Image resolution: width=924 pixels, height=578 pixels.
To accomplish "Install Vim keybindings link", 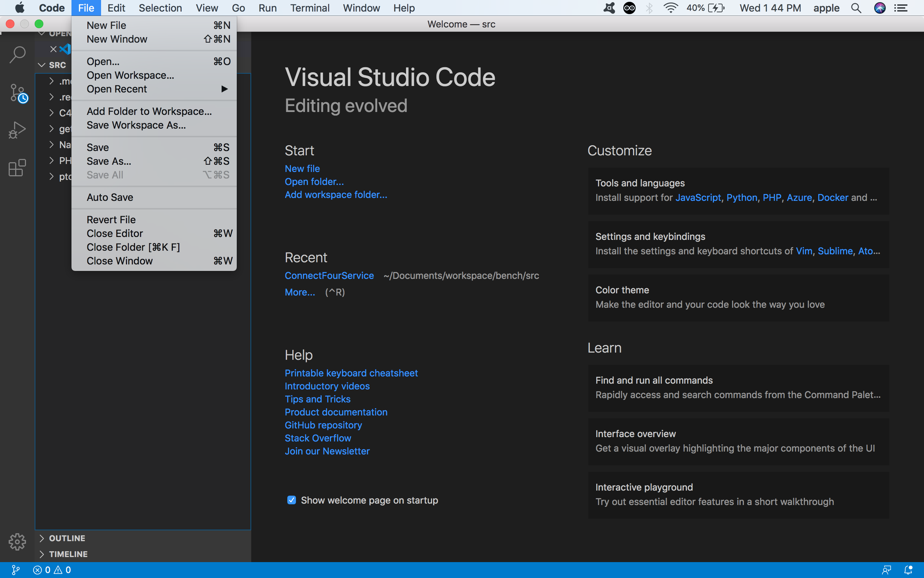I will [x=804, y=251].
